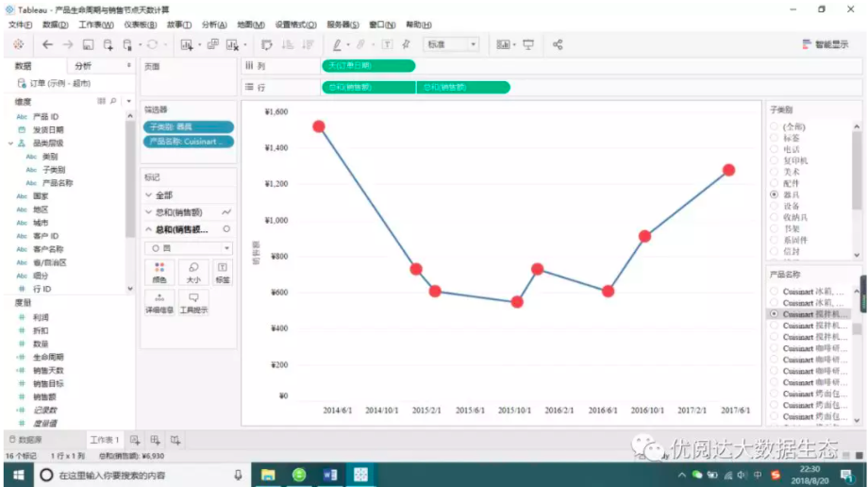Collapse the 品类层级 hierarchy
The width and height of the screenshot is (868, 487).
[10, 143]
